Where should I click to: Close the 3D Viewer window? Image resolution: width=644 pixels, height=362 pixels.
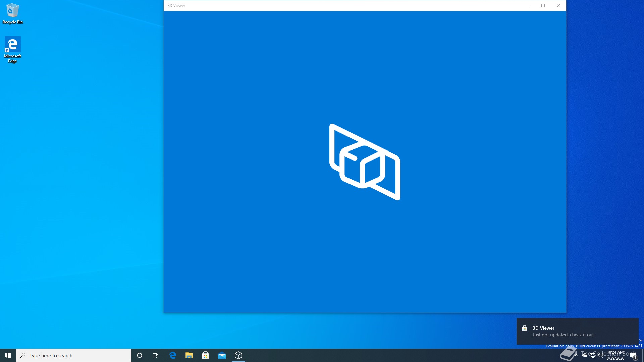558,6
